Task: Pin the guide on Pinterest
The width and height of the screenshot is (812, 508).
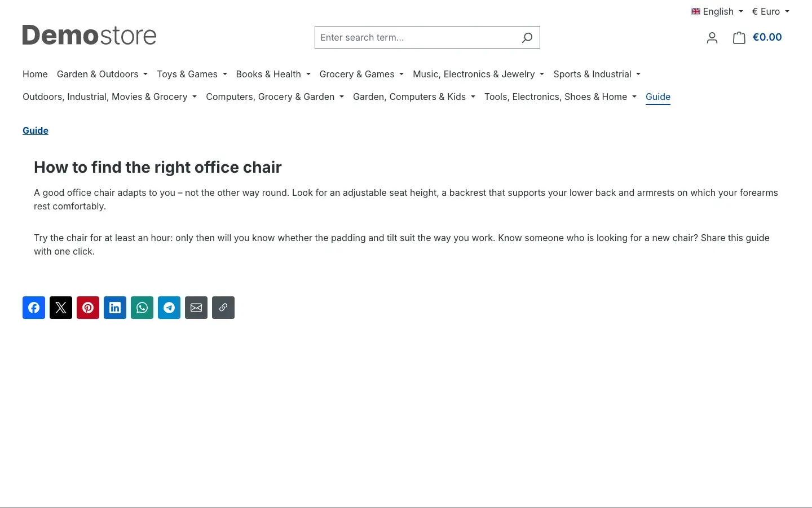Action: [88, 308]
